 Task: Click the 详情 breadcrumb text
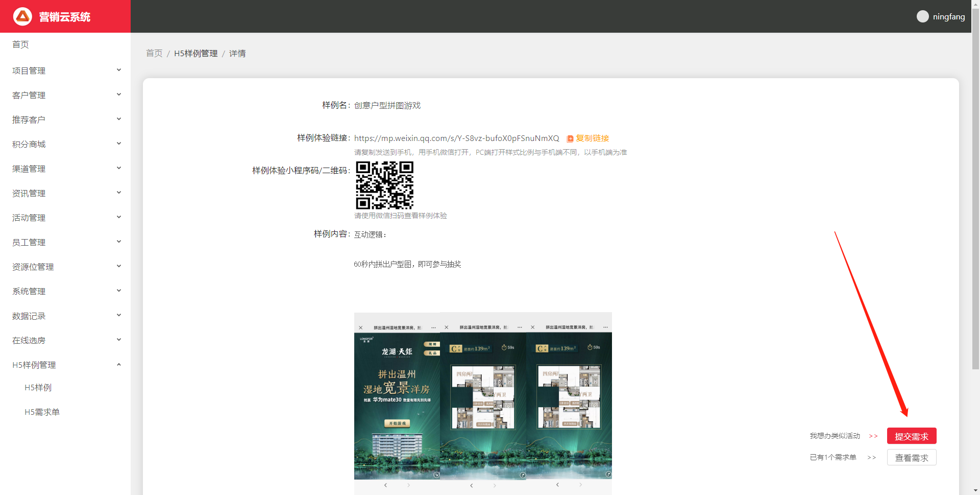point(237,53)
